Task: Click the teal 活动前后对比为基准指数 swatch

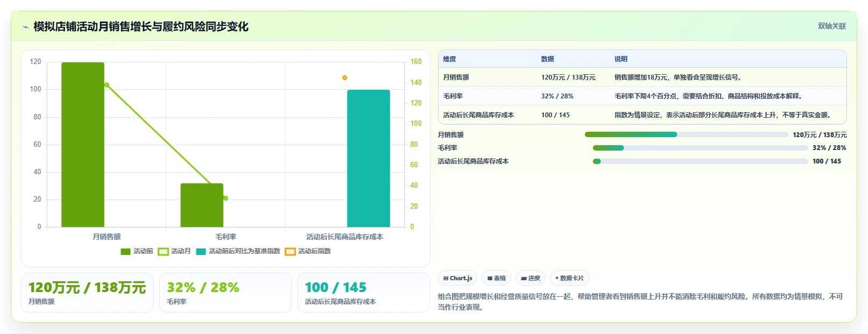Action: click(x=201, y=252)
